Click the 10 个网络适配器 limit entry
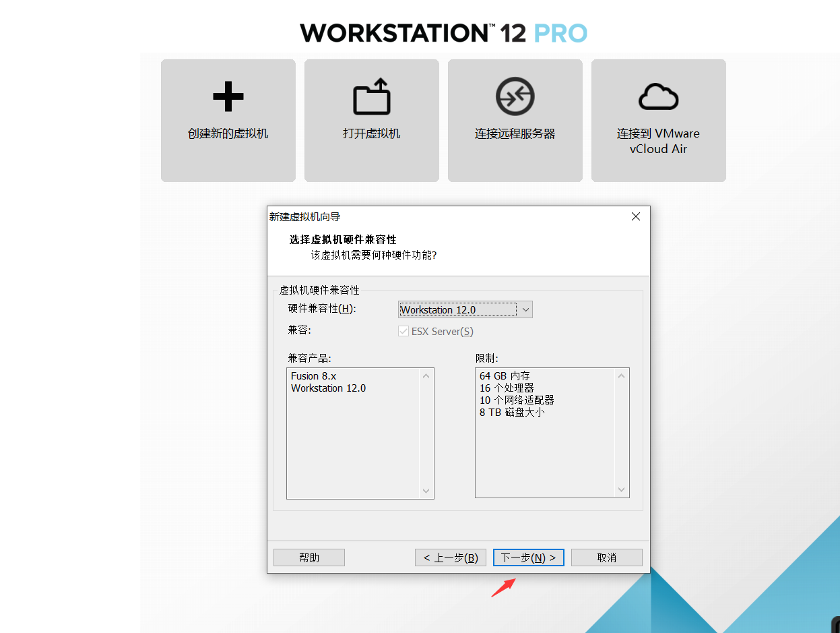Screen dimensions: 840x633 pos(517,400)
